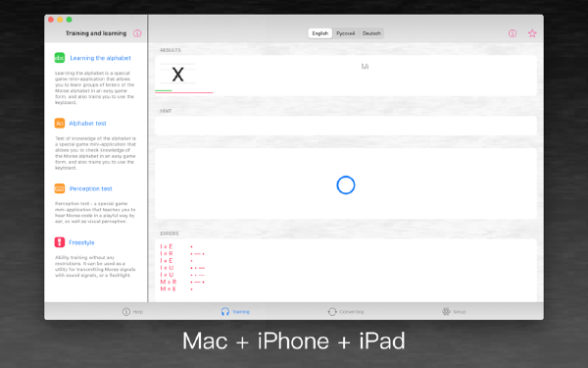The image size is (588, 368).
Task: Click the empty Hint field
Action: click(x=345, y=126)
